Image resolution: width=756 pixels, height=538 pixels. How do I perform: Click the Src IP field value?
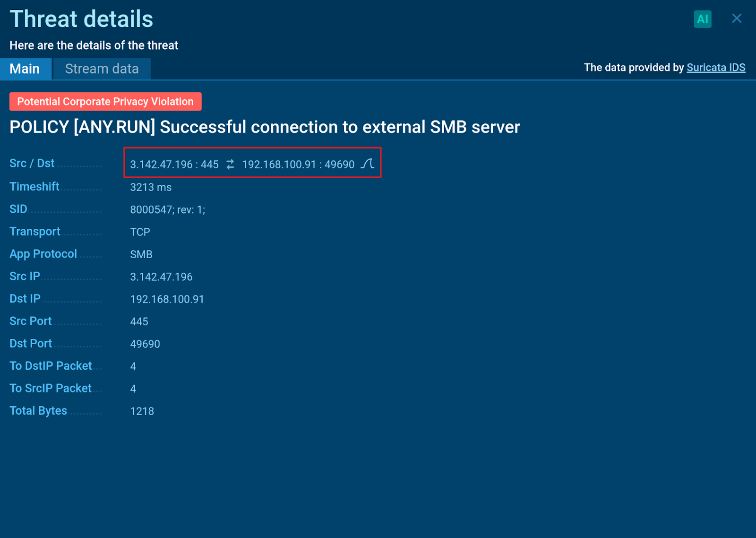[161, 277]
